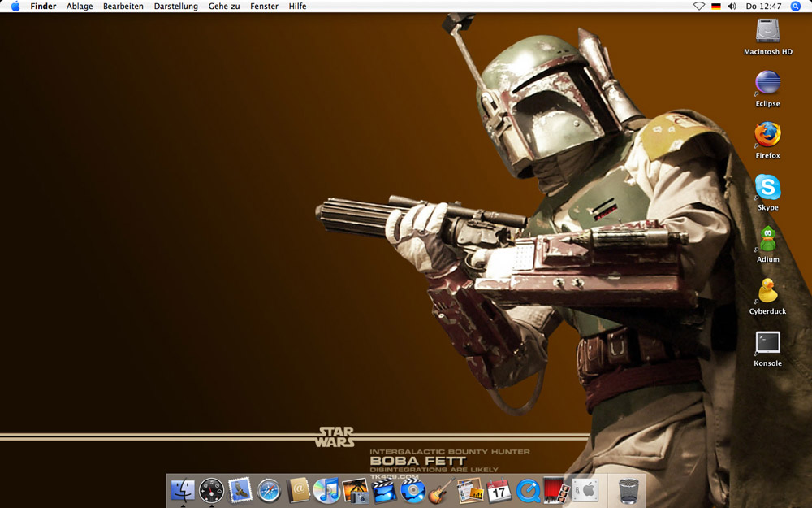Open Spotlight search in menu bar

pyautogui.click(x=796, y=7)
